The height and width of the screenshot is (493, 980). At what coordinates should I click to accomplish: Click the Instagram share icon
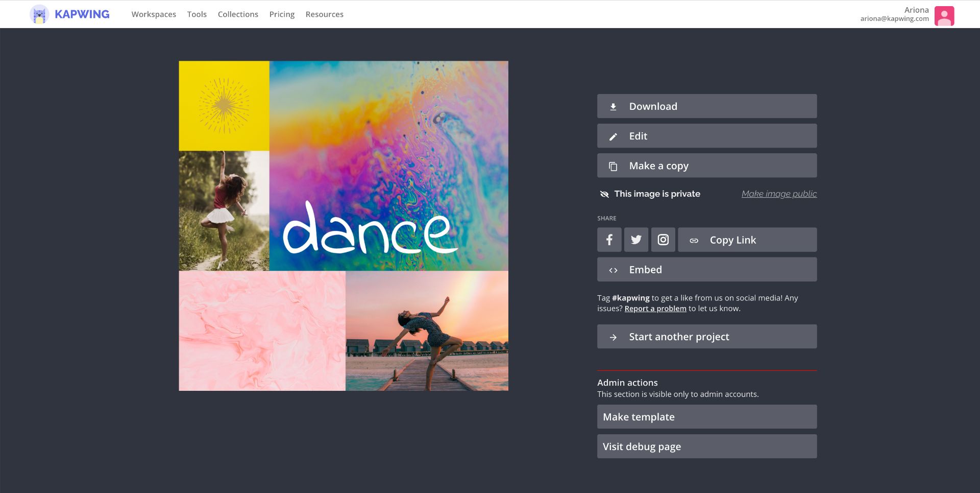[663, 240]
